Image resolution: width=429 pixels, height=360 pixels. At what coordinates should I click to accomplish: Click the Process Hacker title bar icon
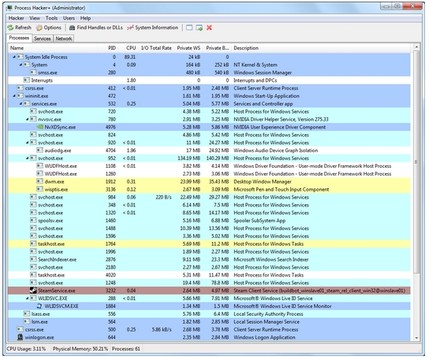pos(10,8)
